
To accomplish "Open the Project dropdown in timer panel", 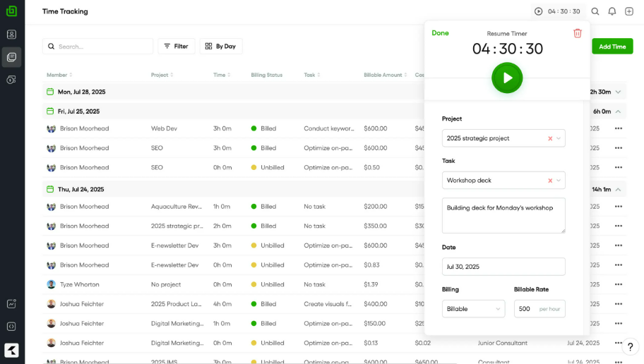I will (x=503, y=138).
